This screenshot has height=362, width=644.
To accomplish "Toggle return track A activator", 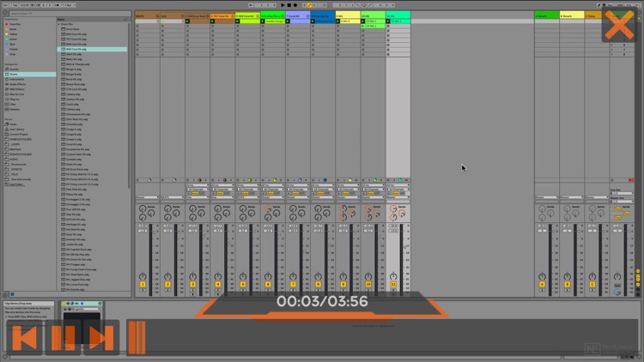I will tap(542, 284).
